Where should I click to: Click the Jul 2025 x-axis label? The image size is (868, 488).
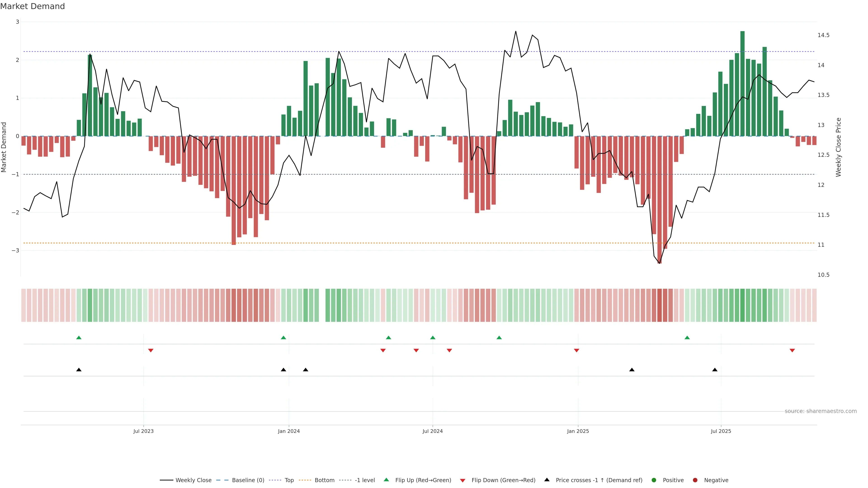coord(721,431)
